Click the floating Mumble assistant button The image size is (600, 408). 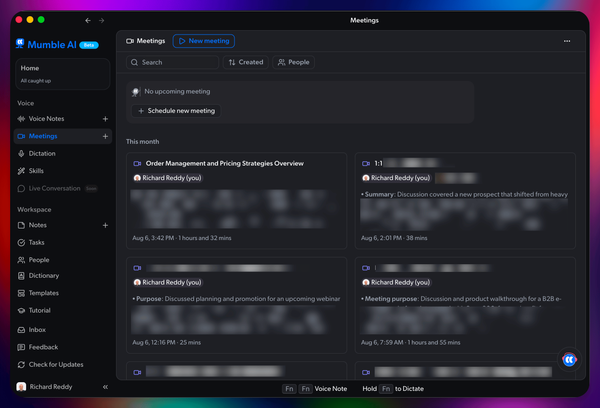569,359
